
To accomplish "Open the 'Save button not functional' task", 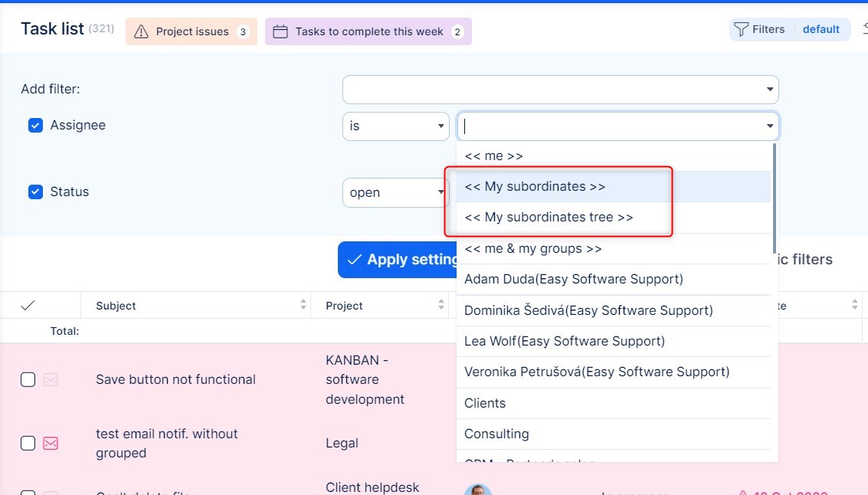I will click(x=175, y=379).
